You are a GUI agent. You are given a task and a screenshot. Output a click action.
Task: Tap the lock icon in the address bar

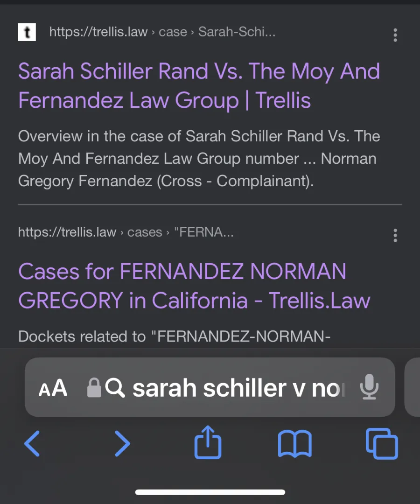[x=94, y=388]
